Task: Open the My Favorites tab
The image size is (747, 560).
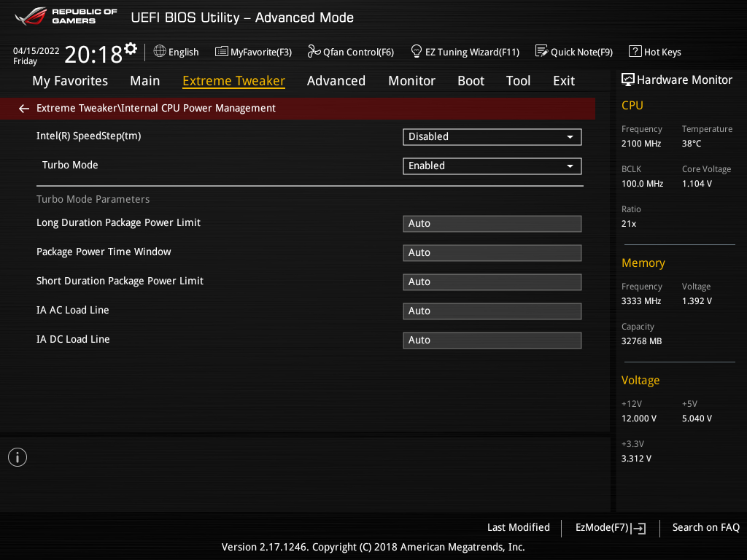Action: pos(70,81)
